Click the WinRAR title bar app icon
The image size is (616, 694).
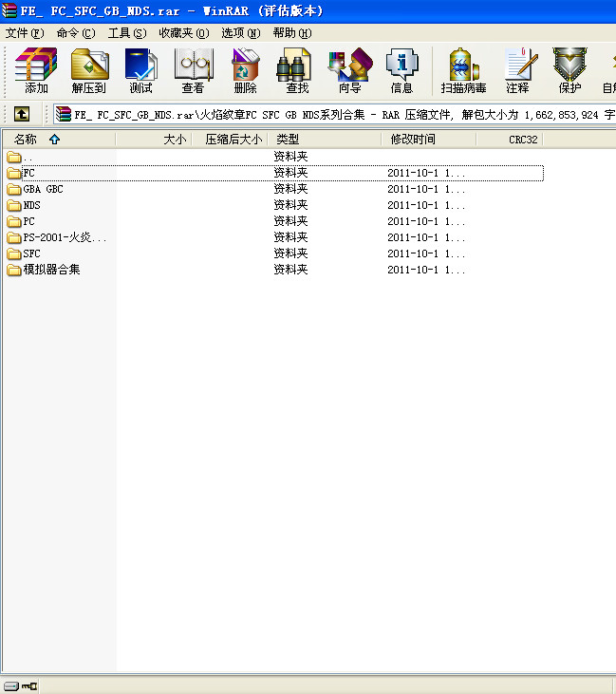click(9, 10)
